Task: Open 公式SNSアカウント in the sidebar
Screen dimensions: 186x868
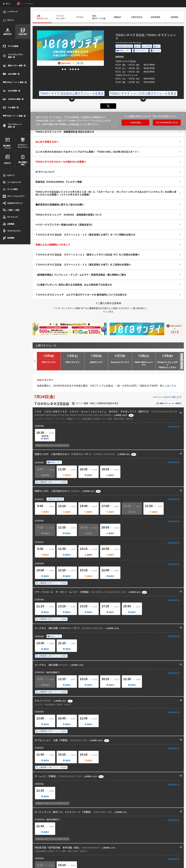Action: pyautogui.click(x=15, y=203)
